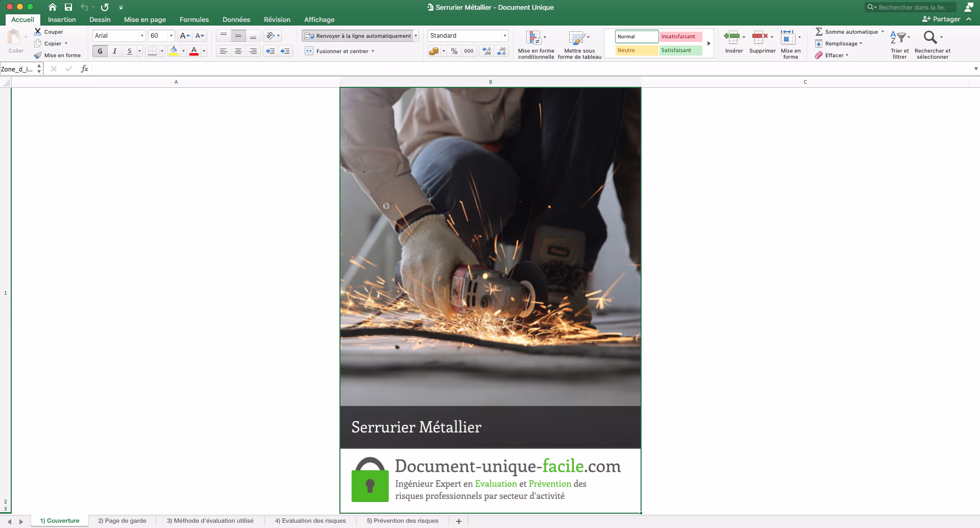980x528 pixels.
Task: Open the Formules ribbon tab
Action: (194, 19)
